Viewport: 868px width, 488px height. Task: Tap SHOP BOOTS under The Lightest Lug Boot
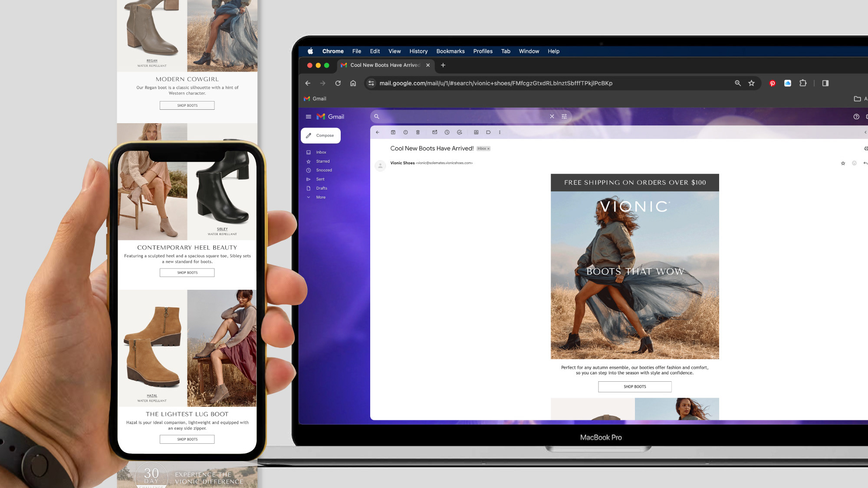187,439
